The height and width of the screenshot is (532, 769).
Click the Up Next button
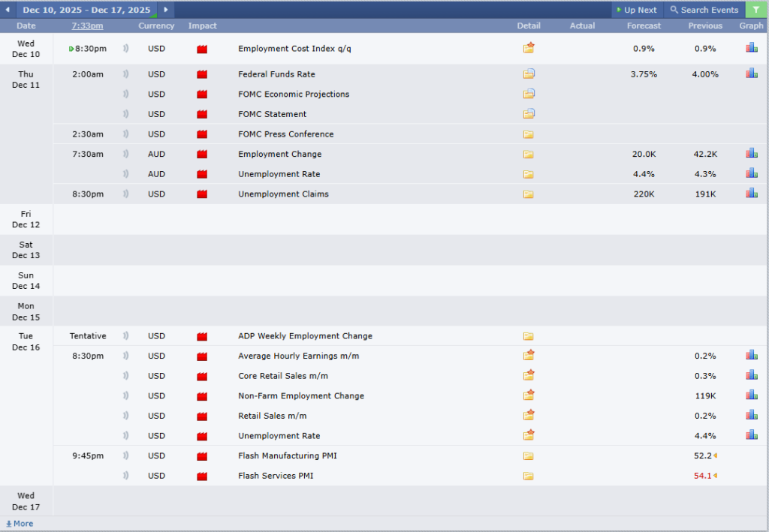636,10
